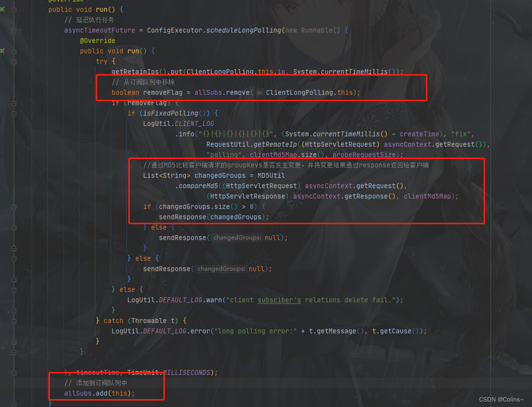Click the 'o:' parameter inlay hint

[260, 92]
